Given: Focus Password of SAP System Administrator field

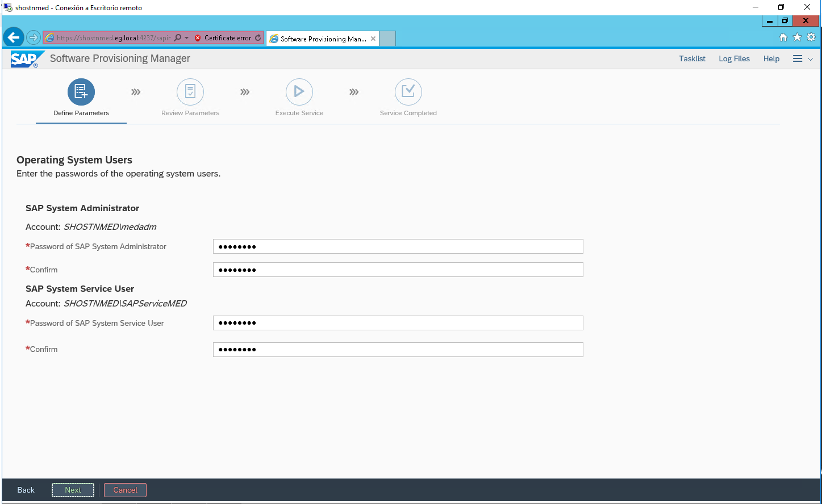Looking at the screenshot, I should pos(398,246).
